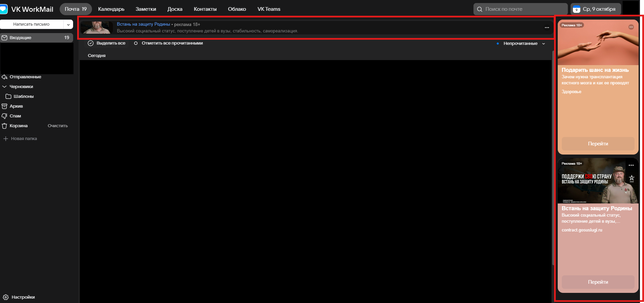Open Настройки at the bottom left
This screenshot has width=644, height=303.
coord(23,297)
